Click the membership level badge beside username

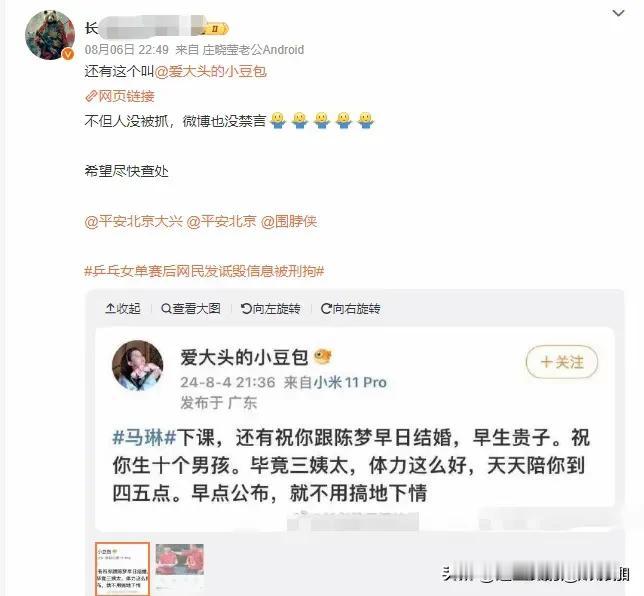(216, 29)
